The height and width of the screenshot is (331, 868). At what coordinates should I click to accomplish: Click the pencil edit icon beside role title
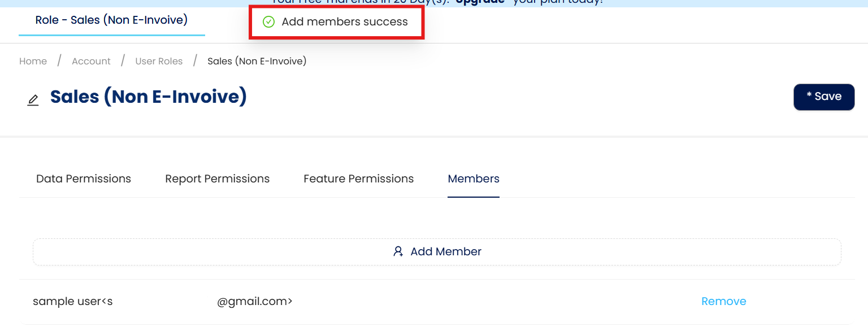[x=33, y=101]
